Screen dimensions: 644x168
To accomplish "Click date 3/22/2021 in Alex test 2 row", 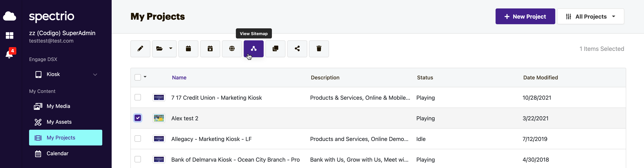I will (536, 118).
